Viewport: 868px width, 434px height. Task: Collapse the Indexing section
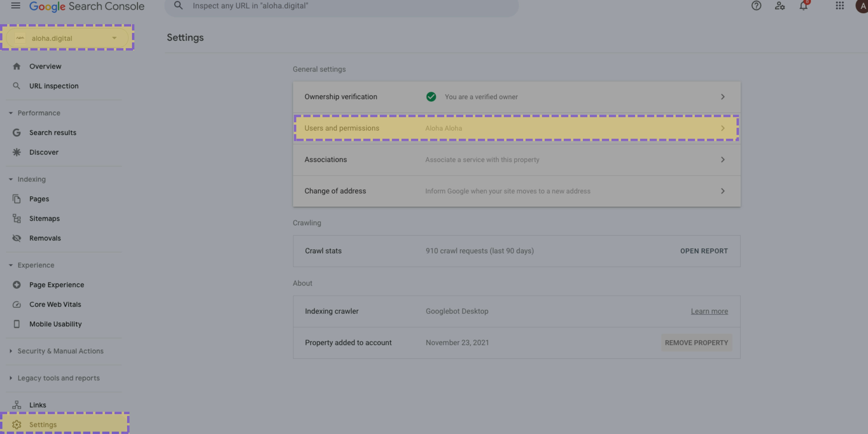tap(11, 179)
